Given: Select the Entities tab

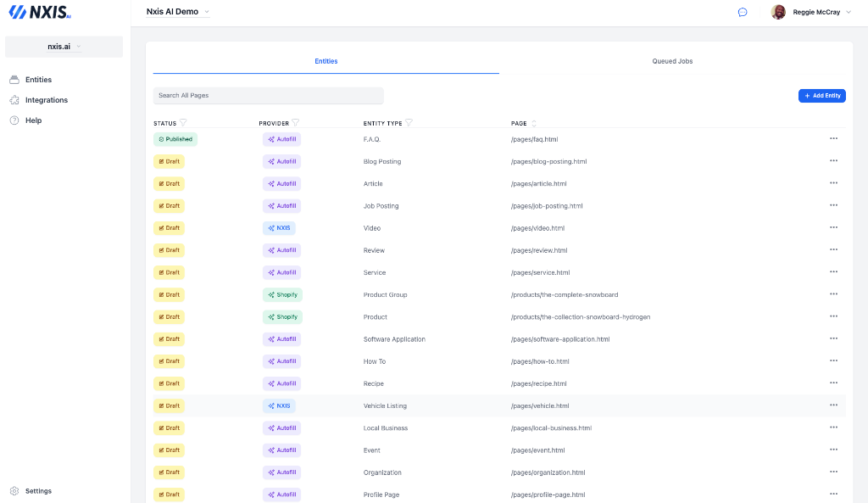Looking at the screenshot, I should (325, 61).
